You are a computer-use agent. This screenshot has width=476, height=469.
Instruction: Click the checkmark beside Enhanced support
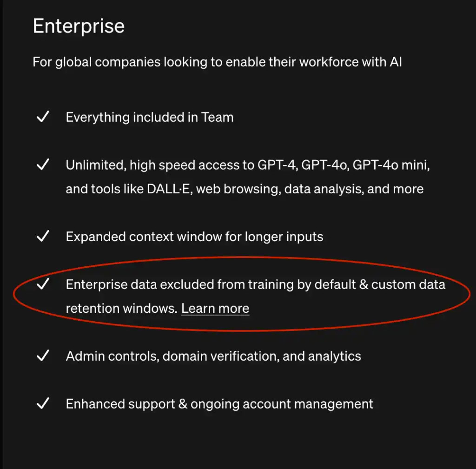43,404
